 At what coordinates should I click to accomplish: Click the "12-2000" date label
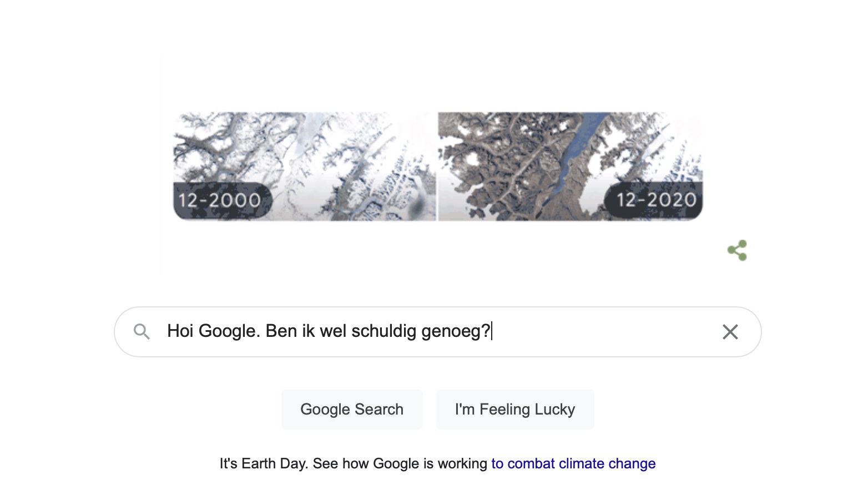[x=220, y=200]
